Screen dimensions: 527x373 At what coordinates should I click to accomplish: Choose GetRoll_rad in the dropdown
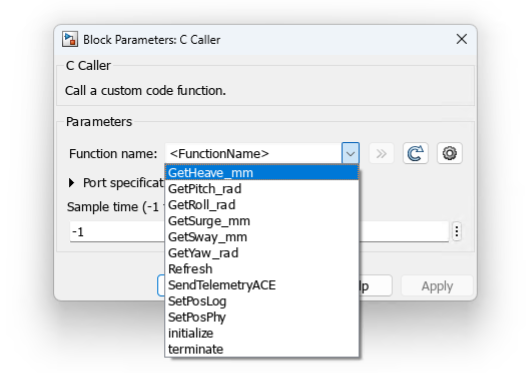pos(262,205)
